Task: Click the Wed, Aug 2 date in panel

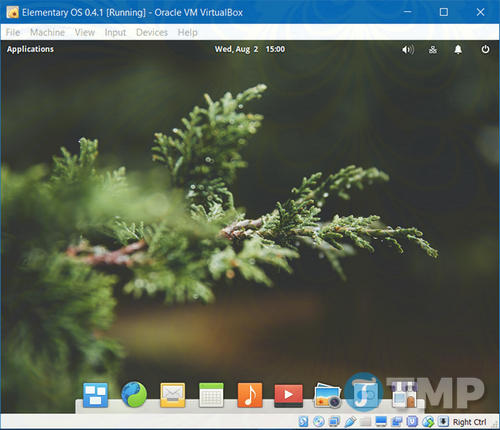Action: (236, 49)
